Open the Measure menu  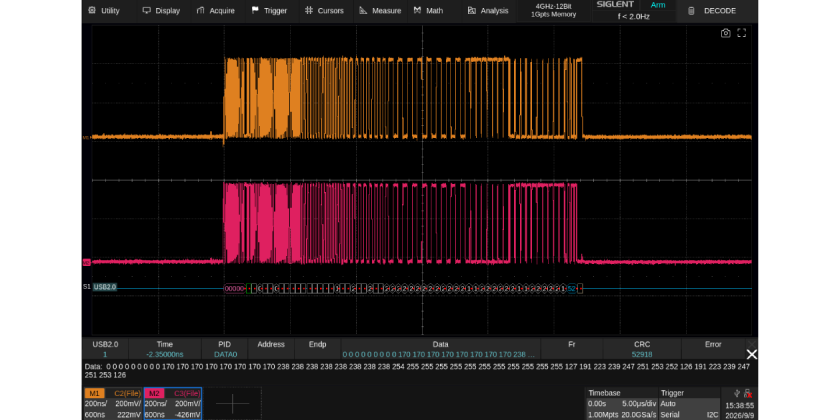(x=380, y=11)
